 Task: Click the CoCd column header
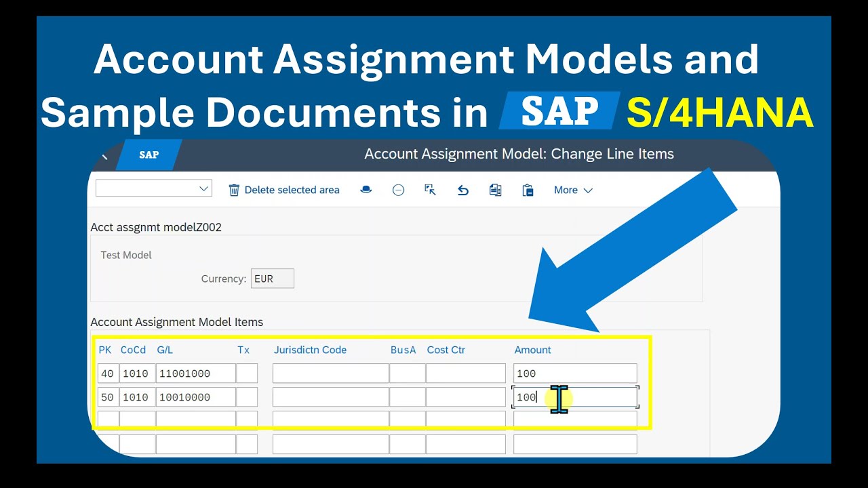point(133,350)
